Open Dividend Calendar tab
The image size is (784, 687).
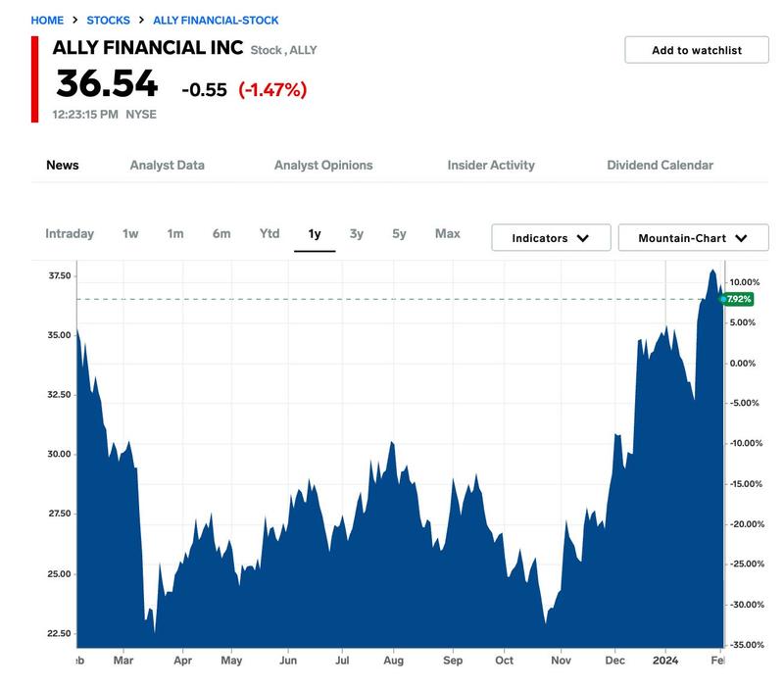pos(660,165)
